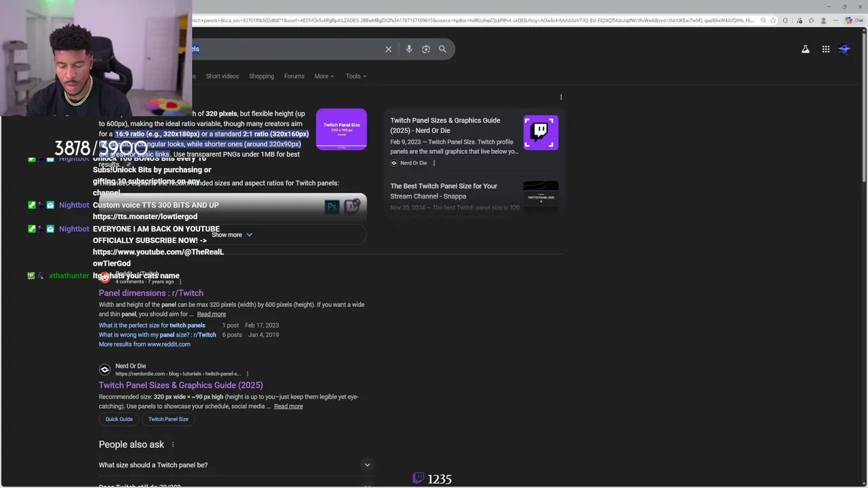The height and width of the screenshot is (488, 868).
Task: Click the browser address bar URL
Action: coord(473,20)
